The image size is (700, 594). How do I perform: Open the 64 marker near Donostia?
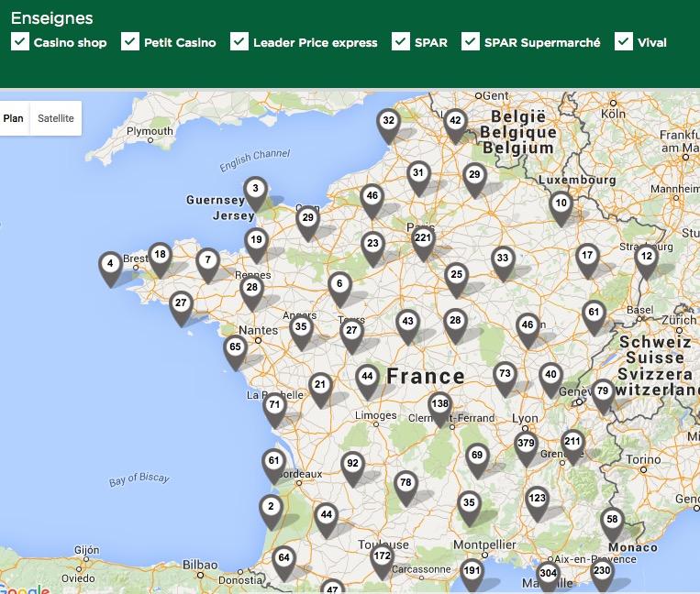[x=283, y=563]
